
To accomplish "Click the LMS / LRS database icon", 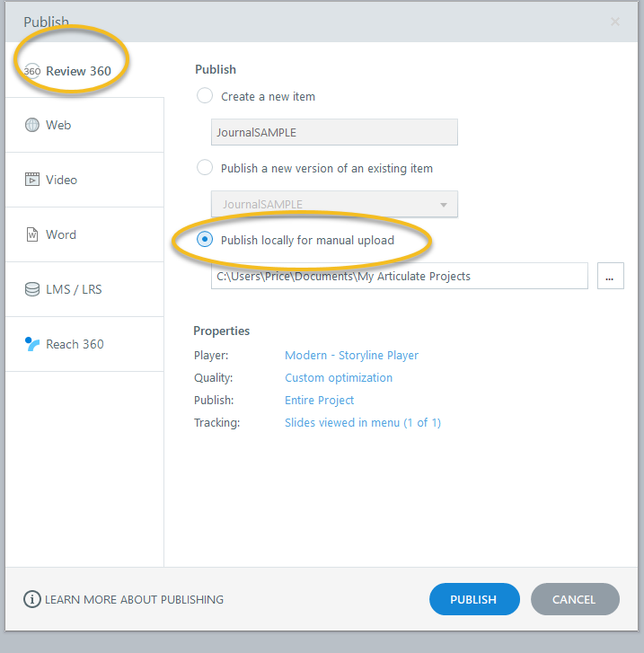I will pos(32,289).
